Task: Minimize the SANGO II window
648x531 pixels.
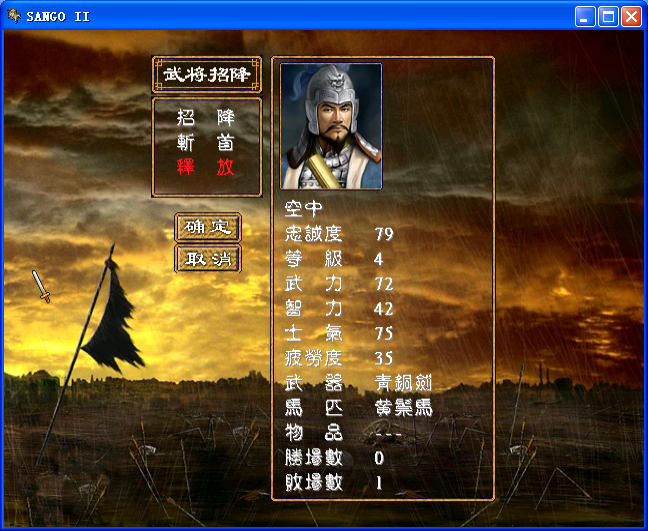Action: point(585,17)
